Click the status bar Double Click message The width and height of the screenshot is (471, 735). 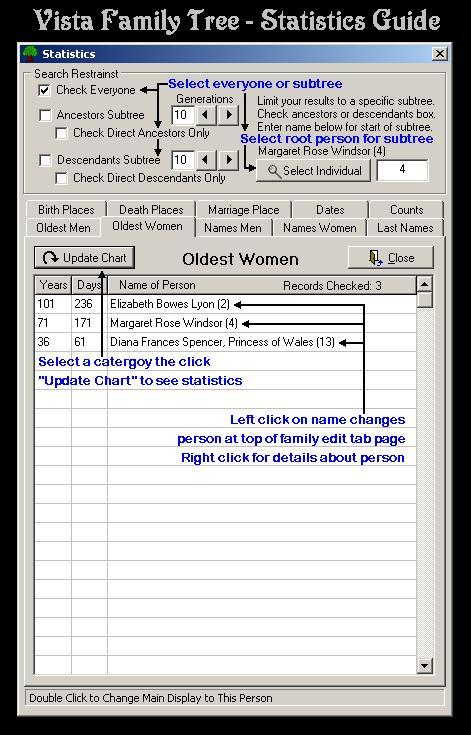pyautogui.click(x=150, y=698)
